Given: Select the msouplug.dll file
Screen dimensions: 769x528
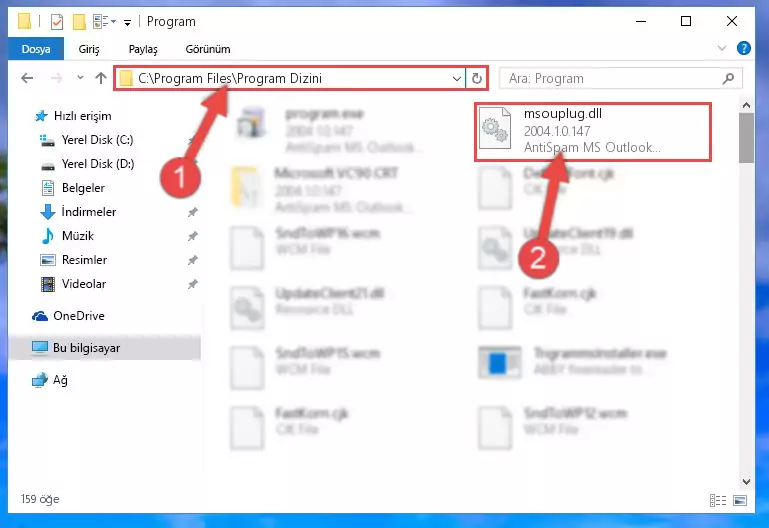Looking at the screenshot, I should coord(592,131).
